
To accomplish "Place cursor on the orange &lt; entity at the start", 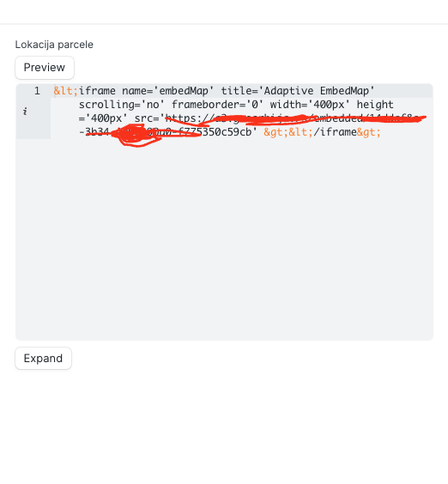I will point(66,91).
